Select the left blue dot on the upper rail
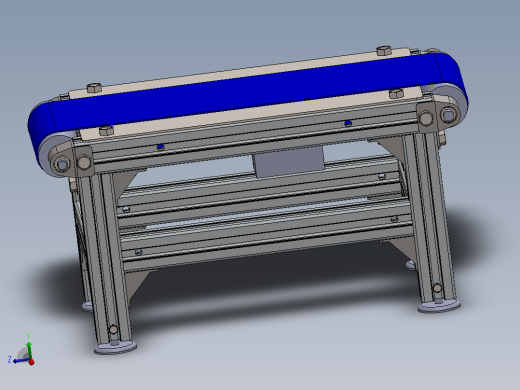 tap(160, 147)
